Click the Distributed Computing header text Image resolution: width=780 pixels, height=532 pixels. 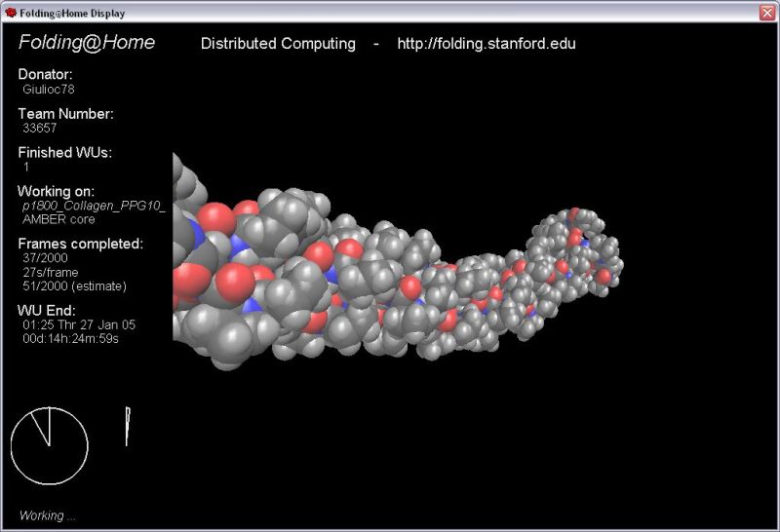[x=278, y=44]
